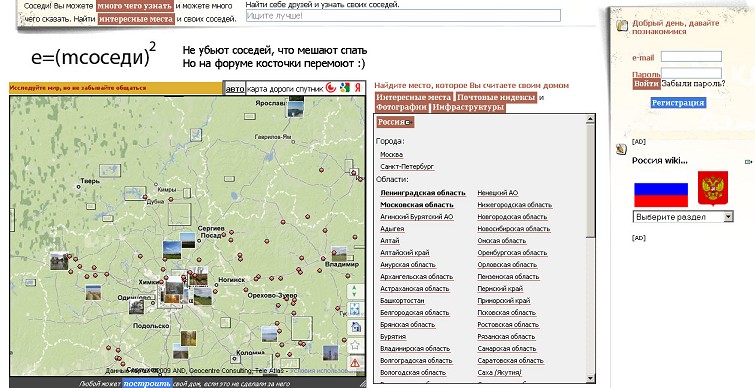Select авто map mode tab
The height and width of the screenshot is (388, 755).
point(235,89)
